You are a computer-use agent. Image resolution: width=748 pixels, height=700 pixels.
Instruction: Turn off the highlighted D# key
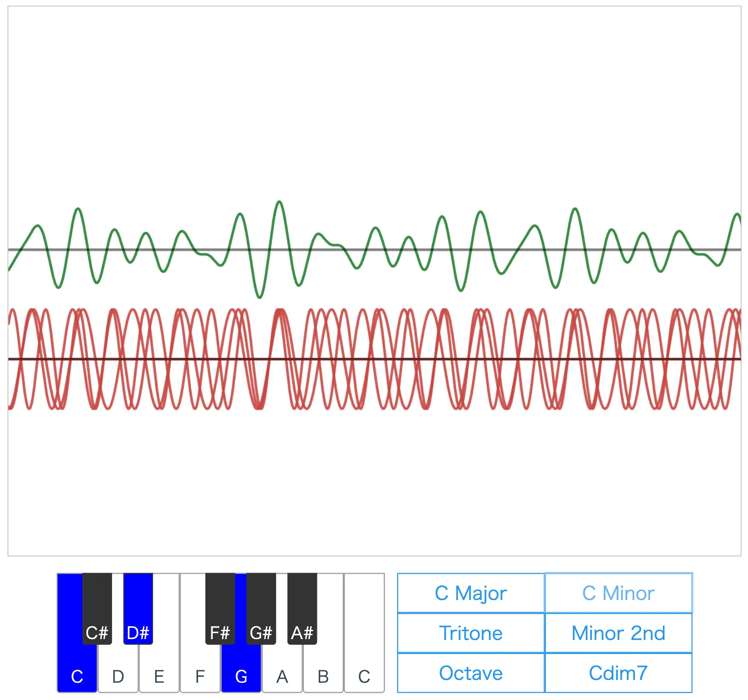coord(138,609)
